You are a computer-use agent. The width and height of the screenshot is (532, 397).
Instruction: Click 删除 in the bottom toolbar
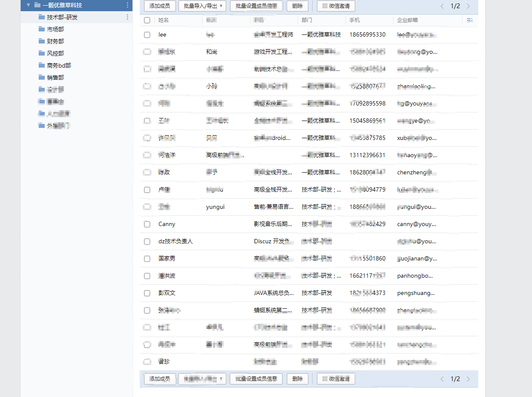click(297, 379)
